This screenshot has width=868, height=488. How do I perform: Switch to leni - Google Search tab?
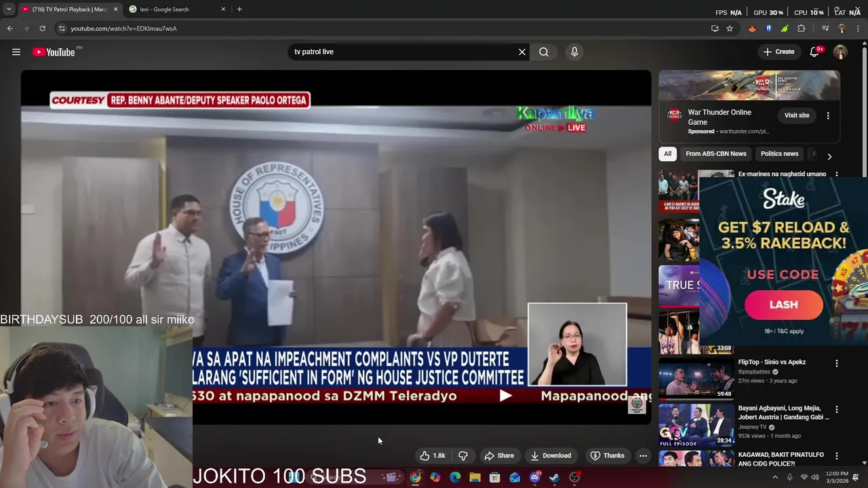click(x=178, y=9)
